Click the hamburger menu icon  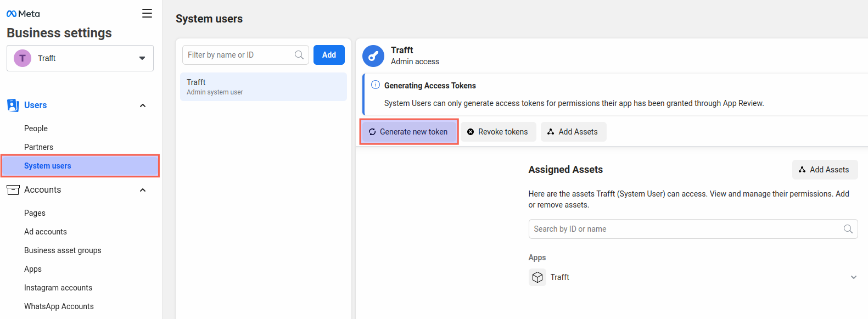pyautogui.click(x=147, y=13)
